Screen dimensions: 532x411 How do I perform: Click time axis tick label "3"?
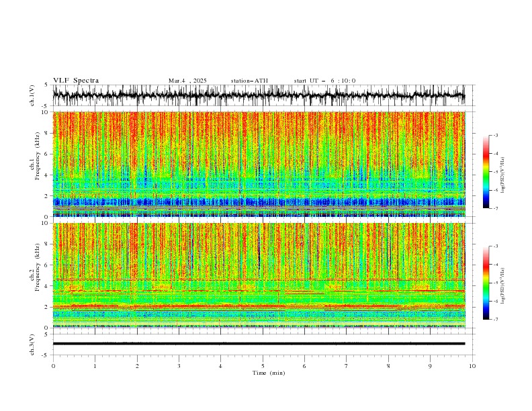[x=179, y=366]
